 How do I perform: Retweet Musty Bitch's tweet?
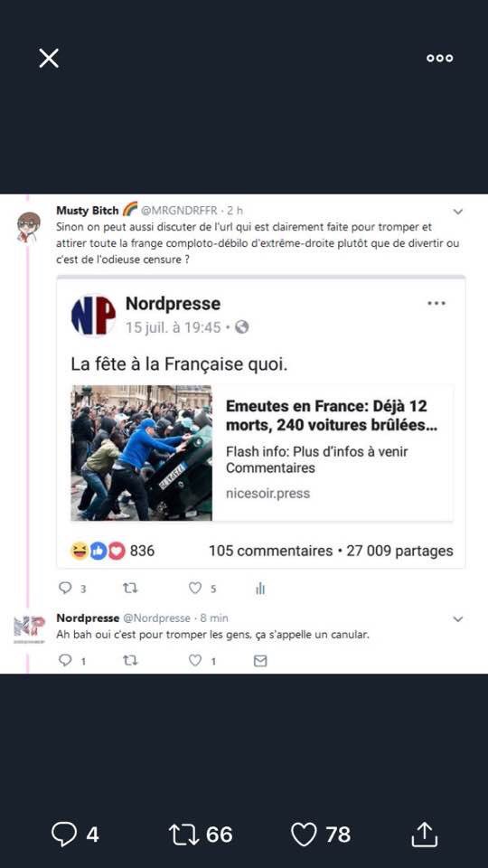[x=130, y=588]
